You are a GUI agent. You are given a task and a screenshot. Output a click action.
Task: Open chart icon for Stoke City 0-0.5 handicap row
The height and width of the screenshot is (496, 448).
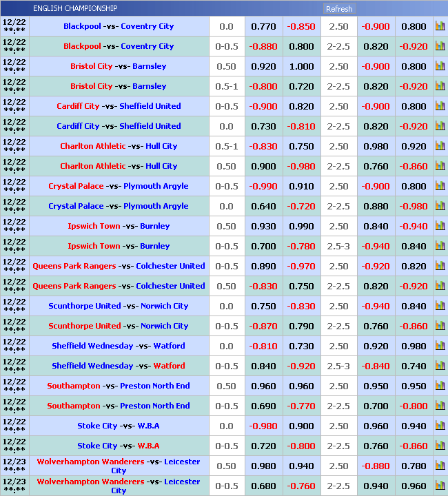pos(440,446)
